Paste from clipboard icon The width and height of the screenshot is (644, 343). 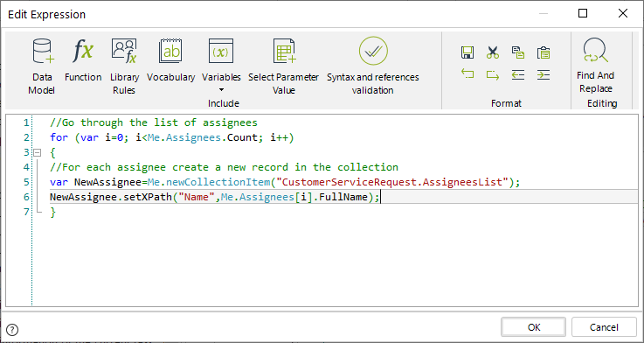pos(544,52)
